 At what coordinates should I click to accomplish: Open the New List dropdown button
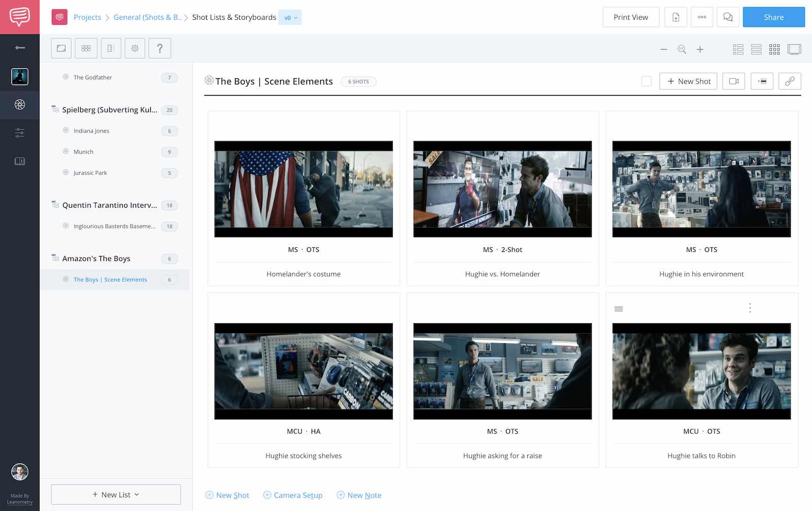pos(116,495)
